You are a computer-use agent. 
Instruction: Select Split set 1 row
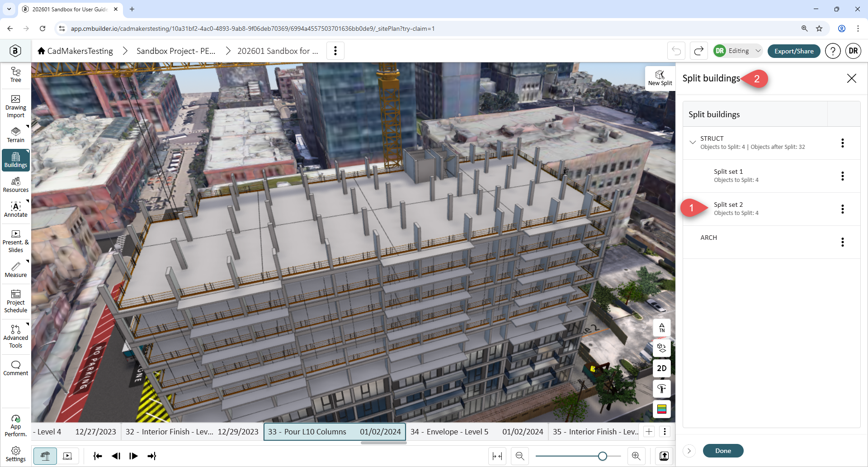(x=771, y=176)
